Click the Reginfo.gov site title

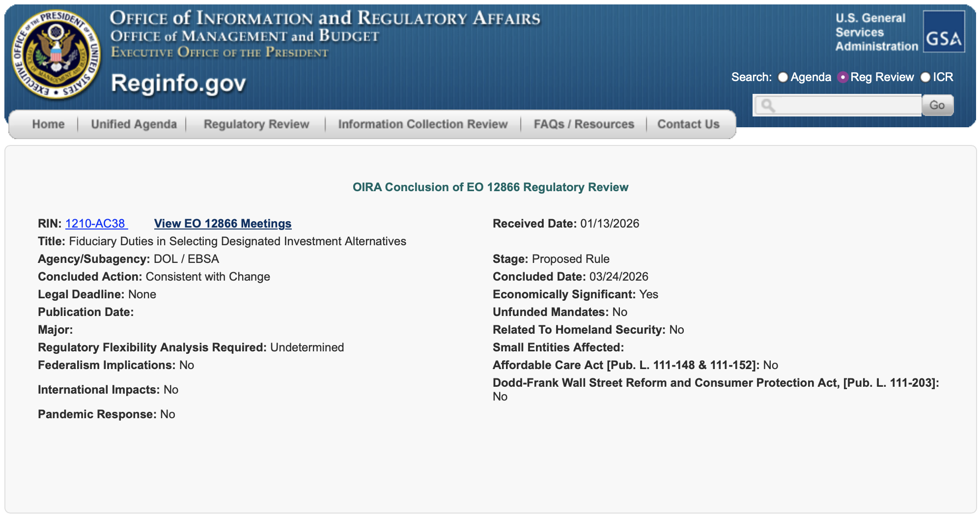(178, 84)
